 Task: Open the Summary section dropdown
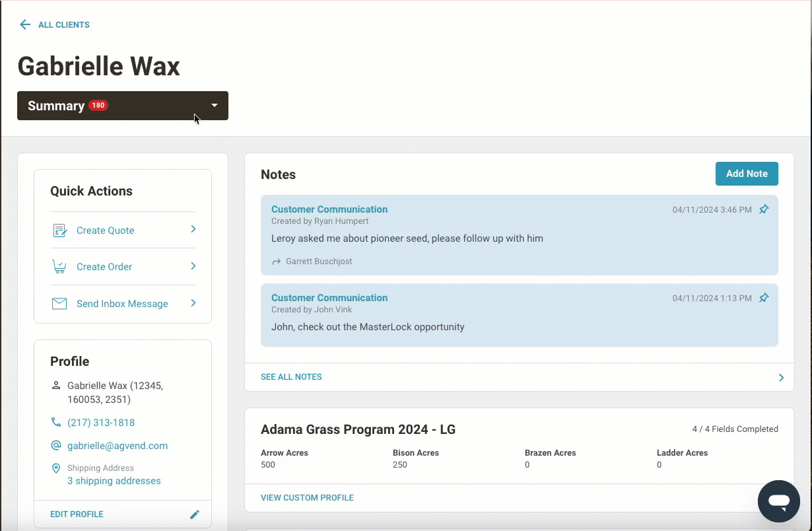pyautogui.click(x=123, y=106)
